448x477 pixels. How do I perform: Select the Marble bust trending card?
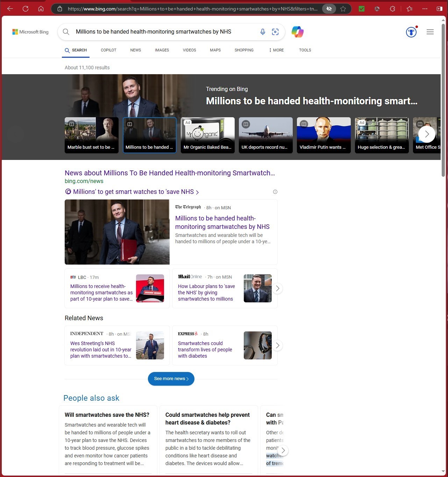pyautogui.click(x=92, y=135)
